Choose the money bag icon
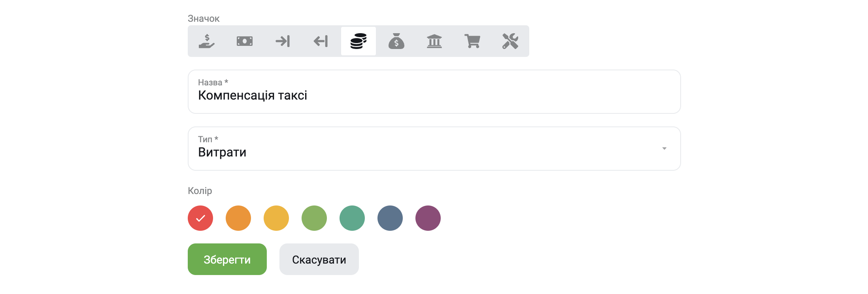Viewport: 868px width, 294px height. tap(396, 41)
